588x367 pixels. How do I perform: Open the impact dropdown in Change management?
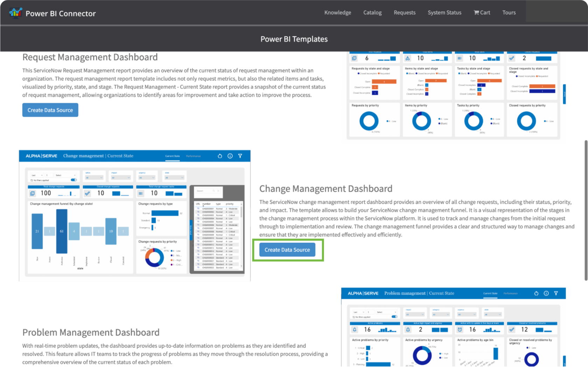[121, 177]
